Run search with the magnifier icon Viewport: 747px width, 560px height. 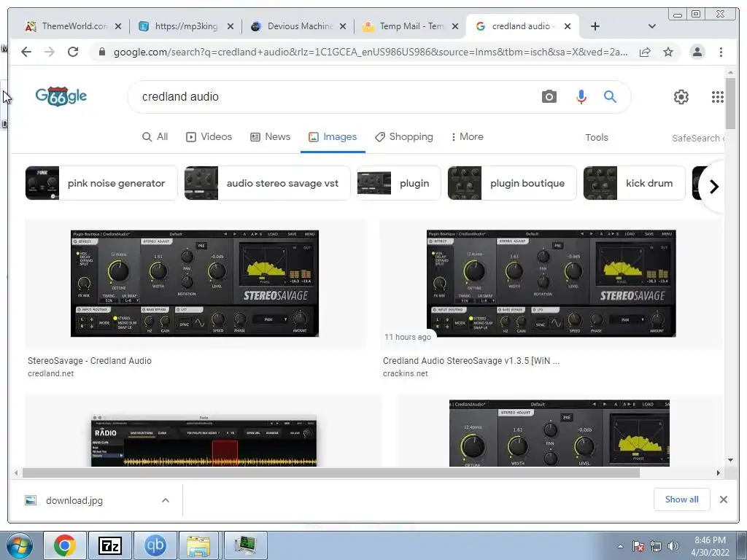(x=610, y=97)
